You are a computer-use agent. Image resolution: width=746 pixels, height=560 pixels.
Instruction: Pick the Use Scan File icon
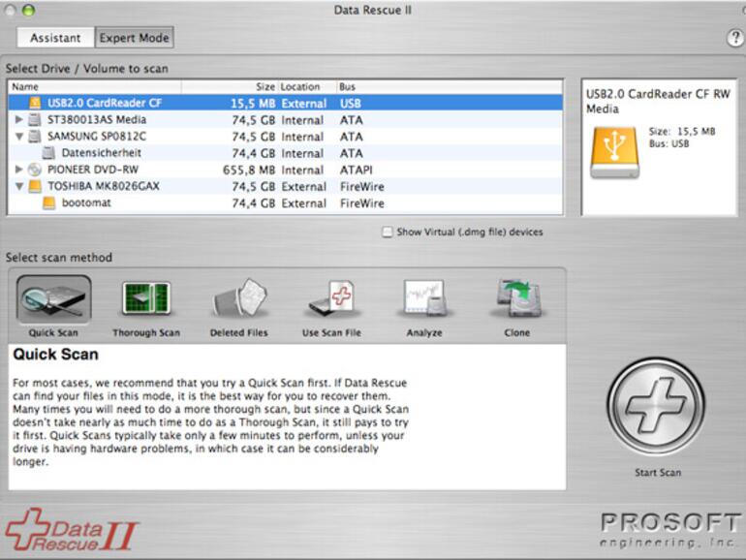pyautogui.click(x=332, y=300)
